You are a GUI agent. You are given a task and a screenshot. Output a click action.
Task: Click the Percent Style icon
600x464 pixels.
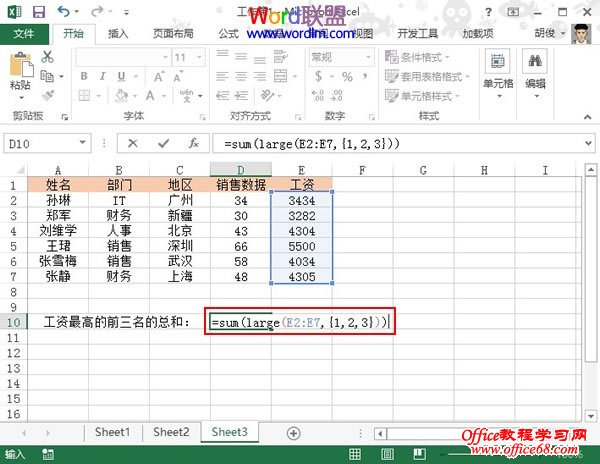[347, 77]
